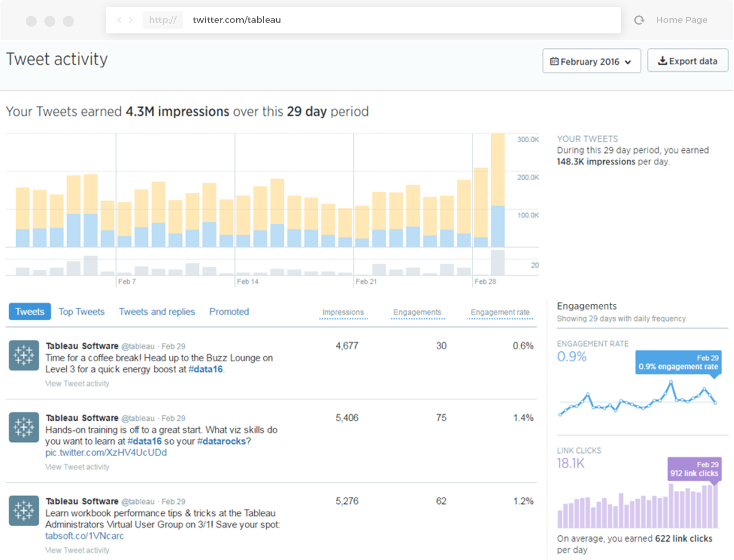Click the Feb 7 label on the chart axis
Image resolution: width=734 pixels, height=560 pixels.
pos(127,281)
